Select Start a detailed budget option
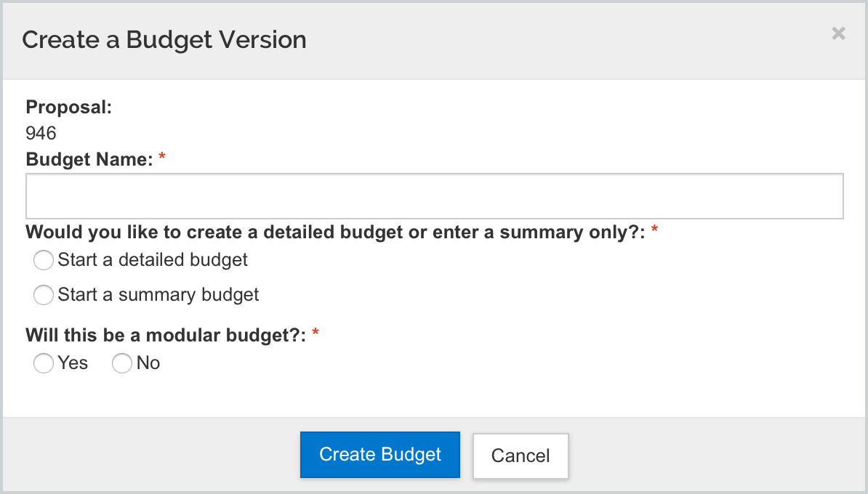 click(x=43, y=260)
